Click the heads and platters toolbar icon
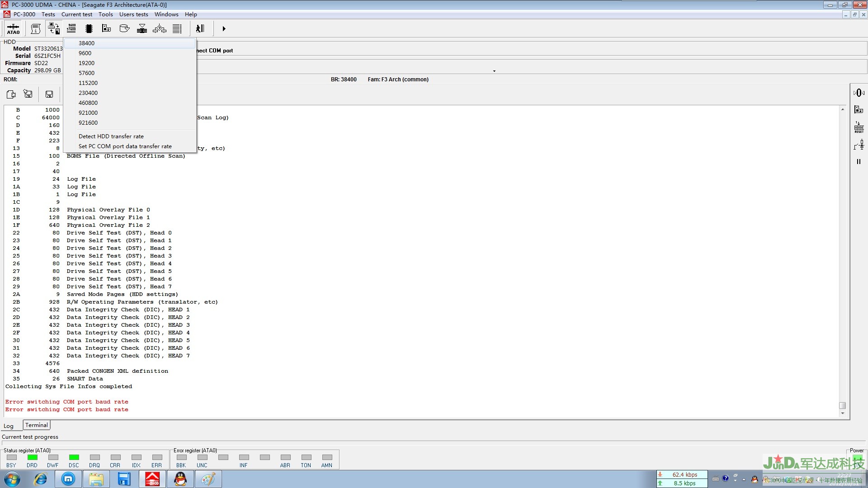The image size is (868, 488). click(x=142, y=28)
